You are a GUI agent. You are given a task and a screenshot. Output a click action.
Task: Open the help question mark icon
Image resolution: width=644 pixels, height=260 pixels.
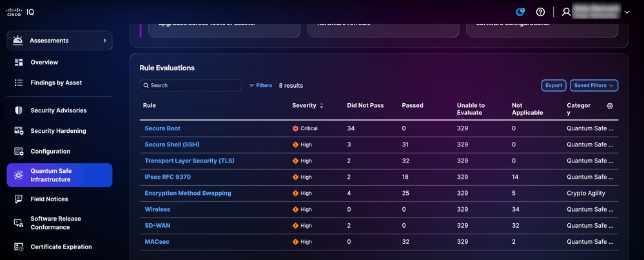coord(540,12)
